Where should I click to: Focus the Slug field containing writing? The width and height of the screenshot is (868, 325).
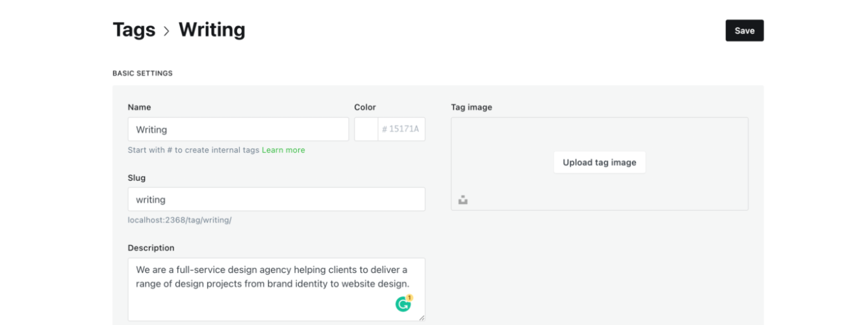(x=277, y=200)
